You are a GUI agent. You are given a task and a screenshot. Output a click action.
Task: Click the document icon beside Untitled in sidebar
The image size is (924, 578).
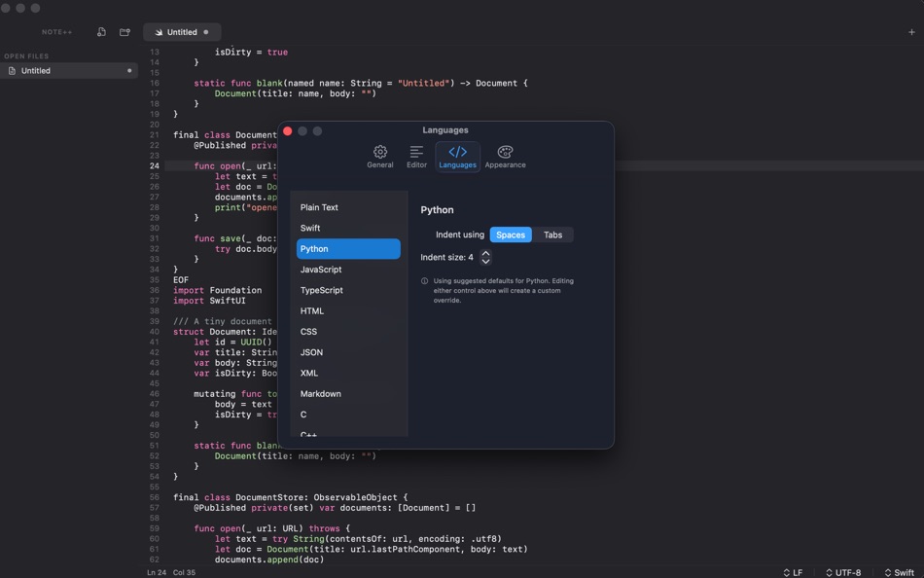(12, 71)
